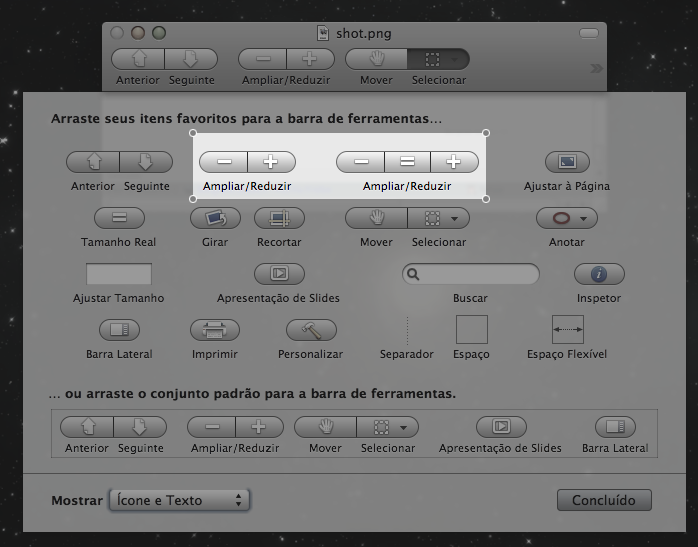Click the Concluído button
698x547 pixels.
[604, 500]
